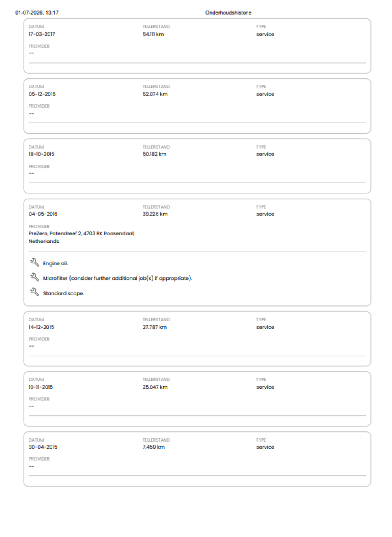Image resolution: width=392 pixels, height=537 pixels.
Task: Select the Engine oil service item
Action: tap(55, 263)
